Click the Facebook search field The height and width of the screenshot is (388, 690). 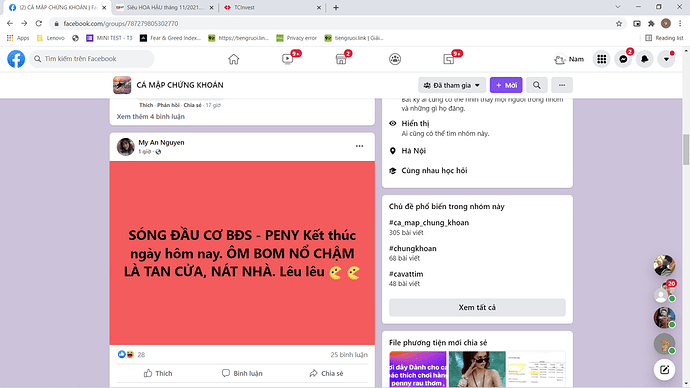[92, 59]
